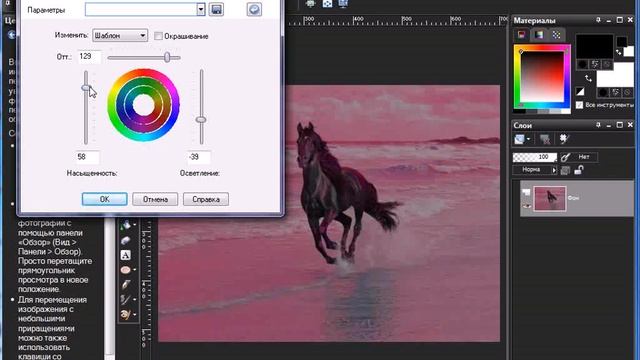Viewport: 640px width, 360px height.
Task: Set background material to transparent
Action: tap(627, 93)
